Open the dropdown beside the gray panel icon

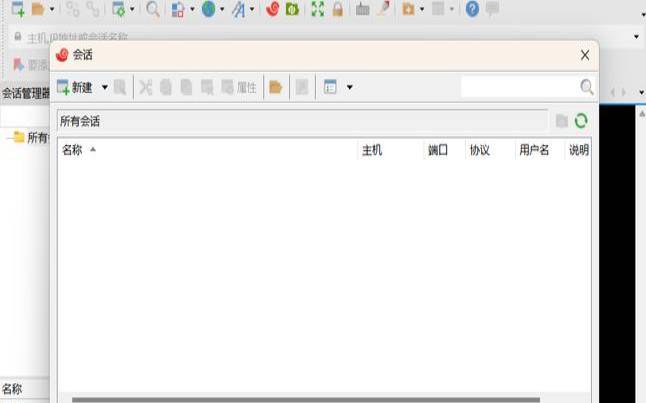tap(452, 9)
